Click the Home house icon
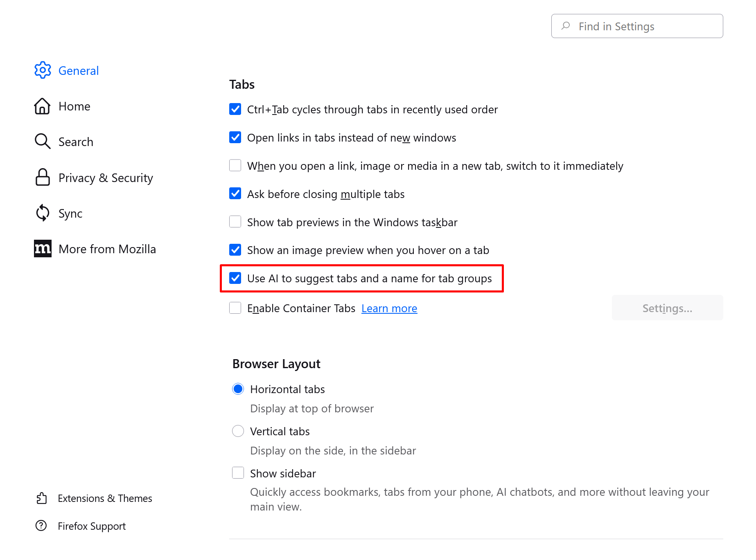 coord(42,106)
